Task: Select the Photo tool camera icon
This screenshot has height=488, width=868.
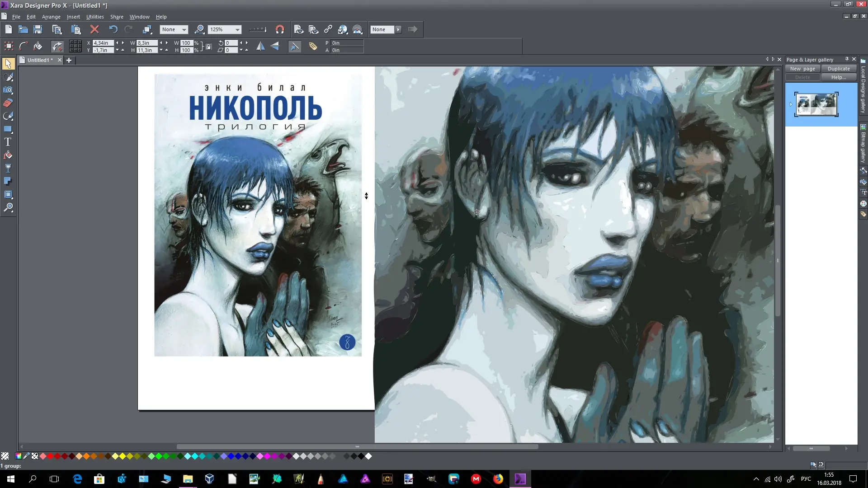Action: point(8,90)
